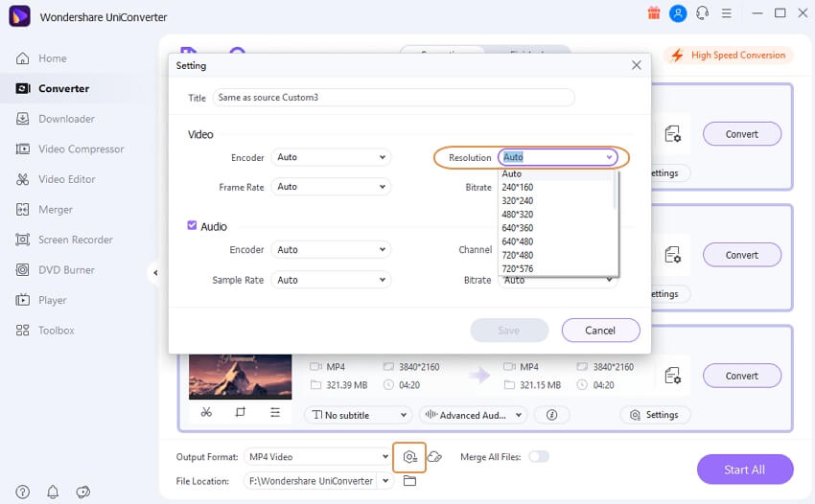Click the resolution list scrollbar
815x504 pixels.
coord(615,190)
